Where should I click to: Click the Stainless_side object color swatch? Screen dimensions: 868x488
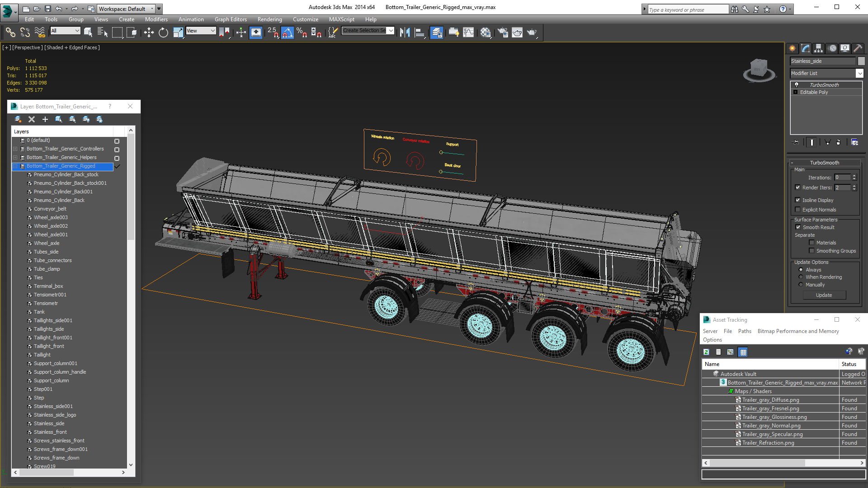[x=861, y=61]
